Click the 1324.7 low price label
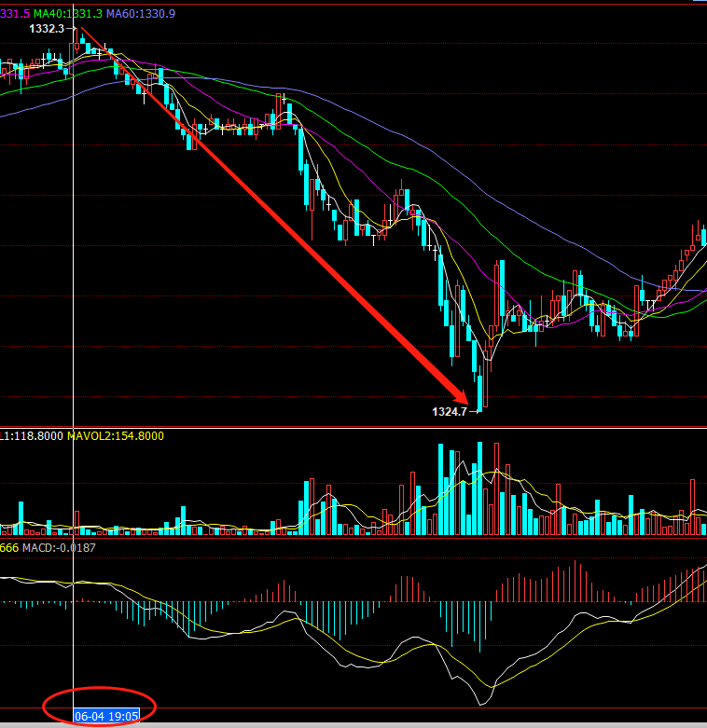Viewport: 707px width, 728px height. pos(450,412)
